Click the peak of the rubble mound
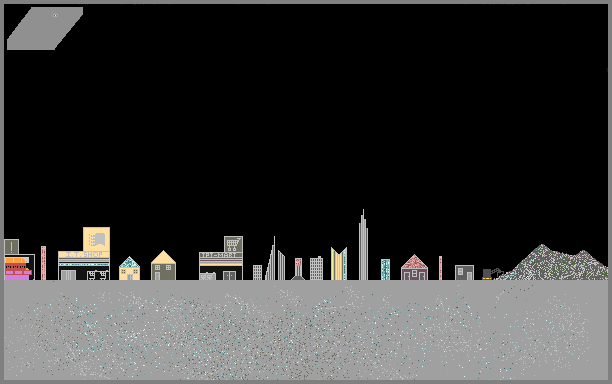 542,246
